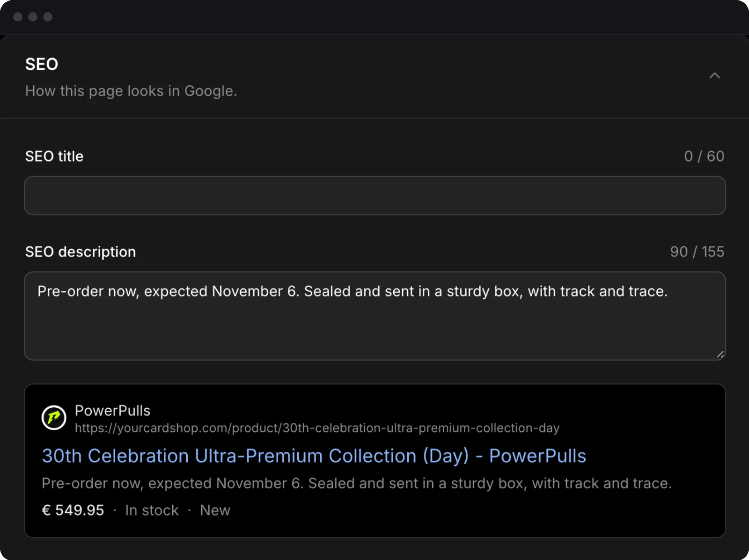Screen dimensions: 749x560
Task: Click the empty SEO title input field
Action: click(x=375, y=196)
